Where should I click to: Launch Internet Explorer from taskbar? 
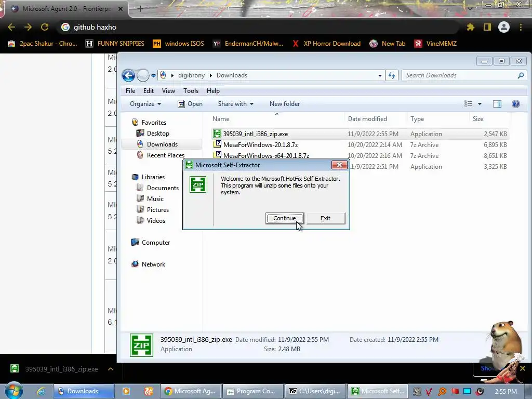[x=41, y=391]
